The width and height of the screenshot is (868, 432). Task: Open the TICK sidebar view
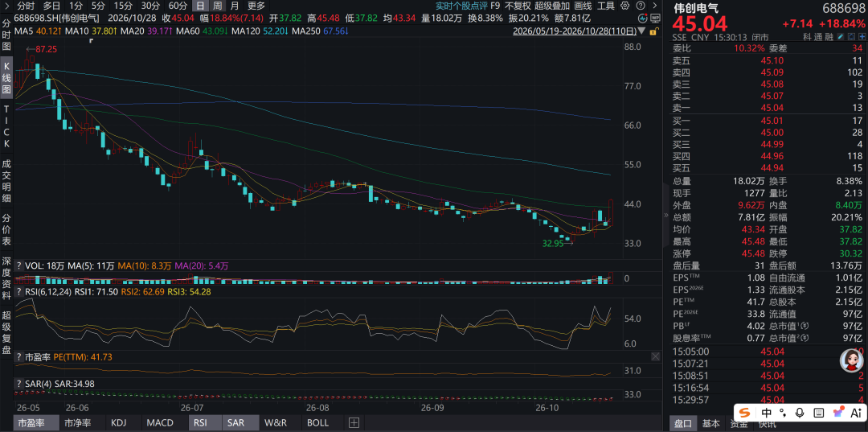pos(6,127)
